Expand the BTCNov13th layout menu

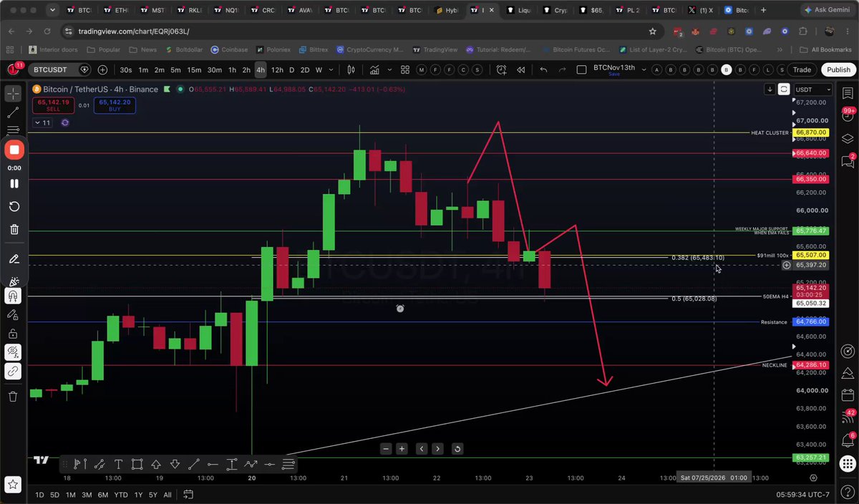(644, 69)
